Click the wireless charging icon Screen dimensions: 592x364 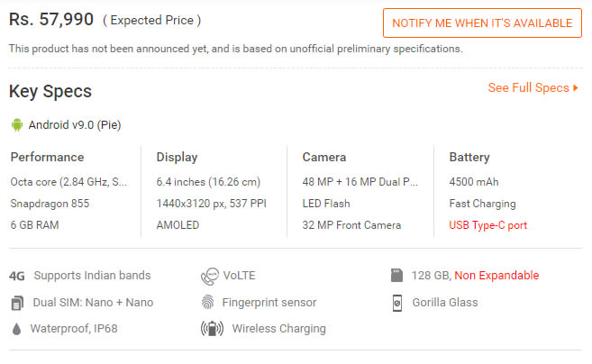point(211,329)
